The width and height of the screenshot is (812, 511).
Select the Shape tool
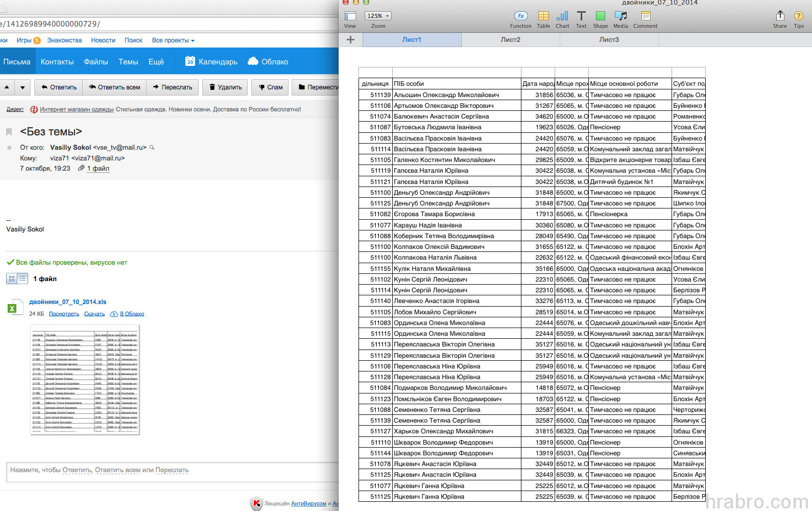(x=600, y=16)
